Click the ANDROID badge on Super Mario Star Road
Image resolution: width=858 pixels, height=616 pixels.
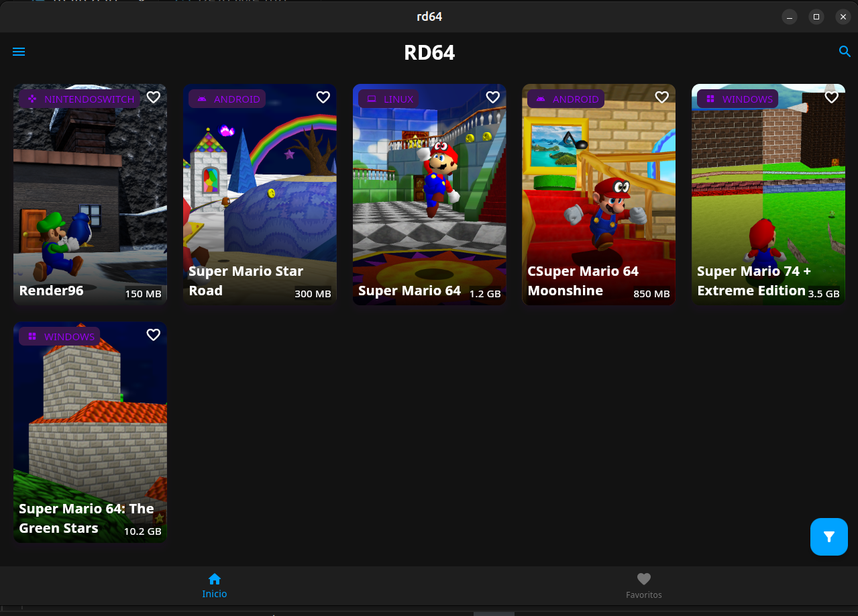[x=227, y=99]
